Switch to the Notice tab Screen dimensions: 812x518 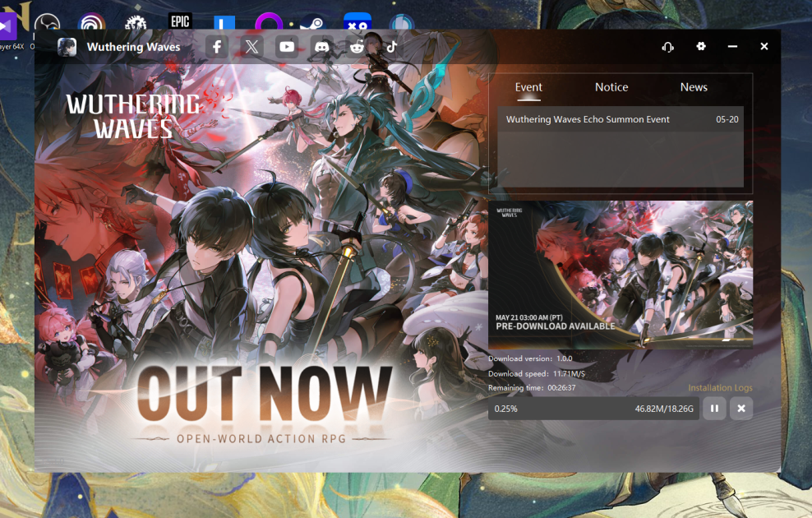(x=611, y=87)
